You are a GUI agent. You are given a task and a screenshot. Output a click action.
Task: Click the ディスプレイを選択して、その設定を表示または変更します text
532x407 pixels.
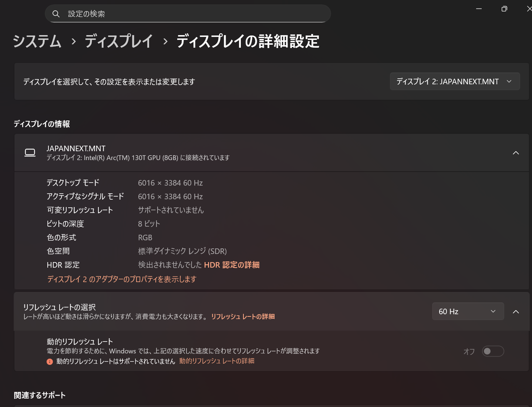coord(109,82)
